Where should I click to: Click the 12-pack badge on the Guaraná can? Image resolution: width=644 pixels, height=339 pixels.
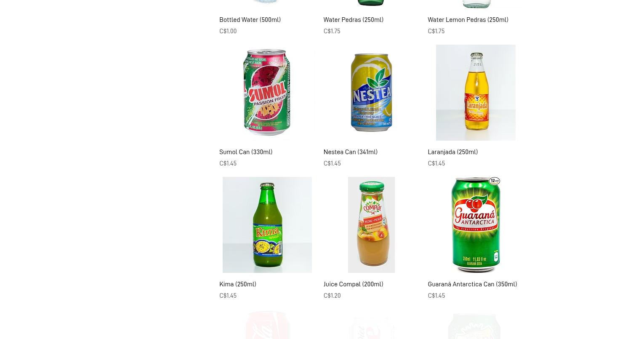point(494,181)
